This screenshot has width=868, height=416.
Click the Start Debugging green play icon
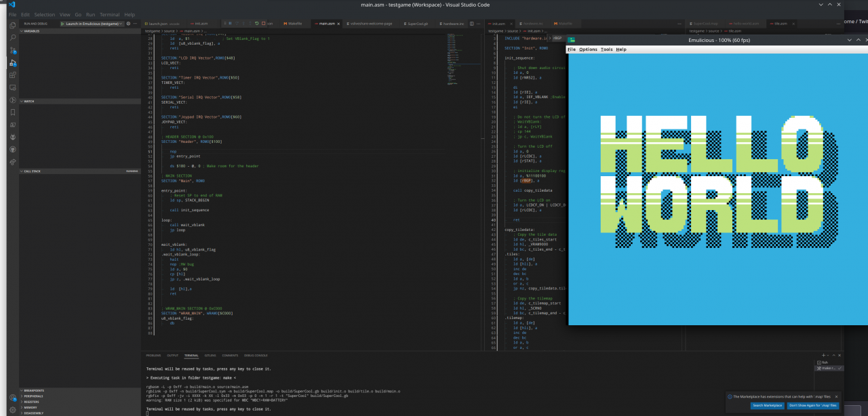point(62,24)
